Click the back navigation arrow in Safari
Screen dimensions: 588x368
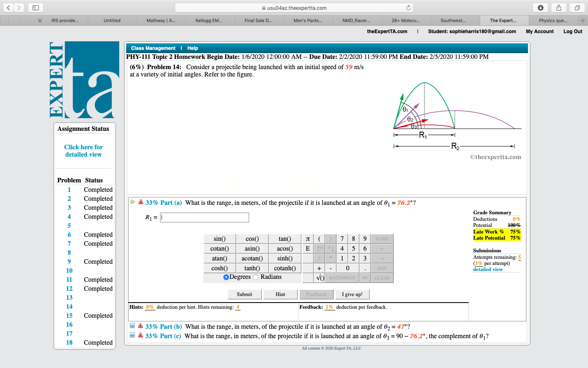(8, 7)
